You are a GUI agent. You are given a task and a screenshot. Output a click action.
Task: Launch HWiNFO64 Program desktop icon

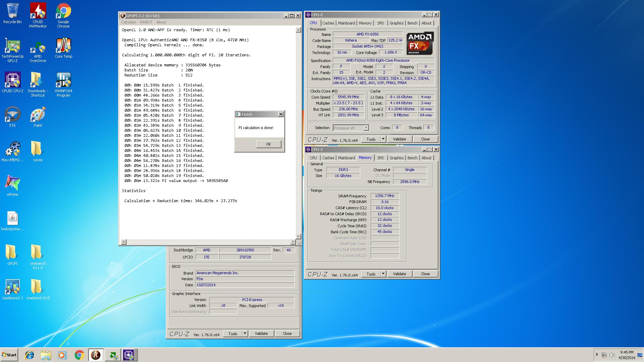click(63, 84)
